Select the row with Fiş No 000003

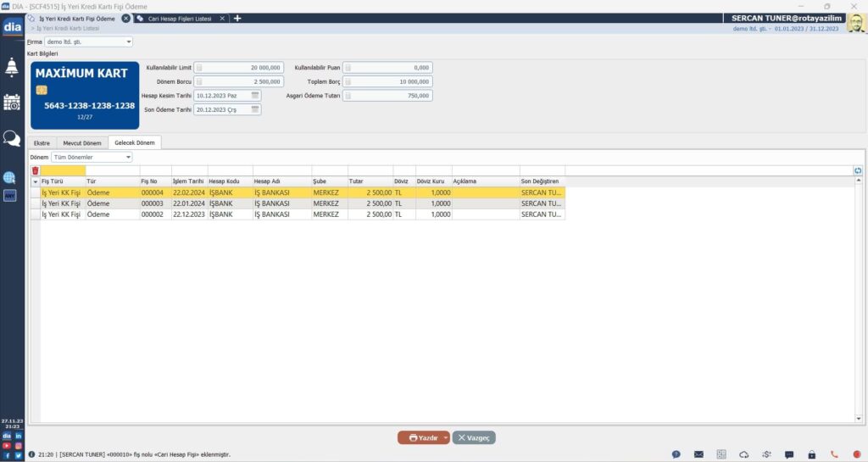[298, 203]
